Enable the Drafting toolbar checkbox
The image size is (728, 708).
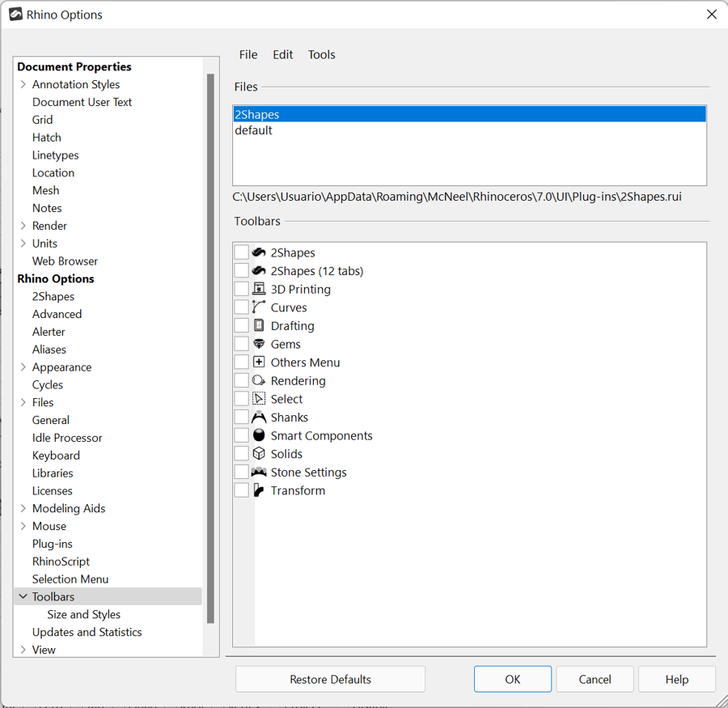(242, 326)
